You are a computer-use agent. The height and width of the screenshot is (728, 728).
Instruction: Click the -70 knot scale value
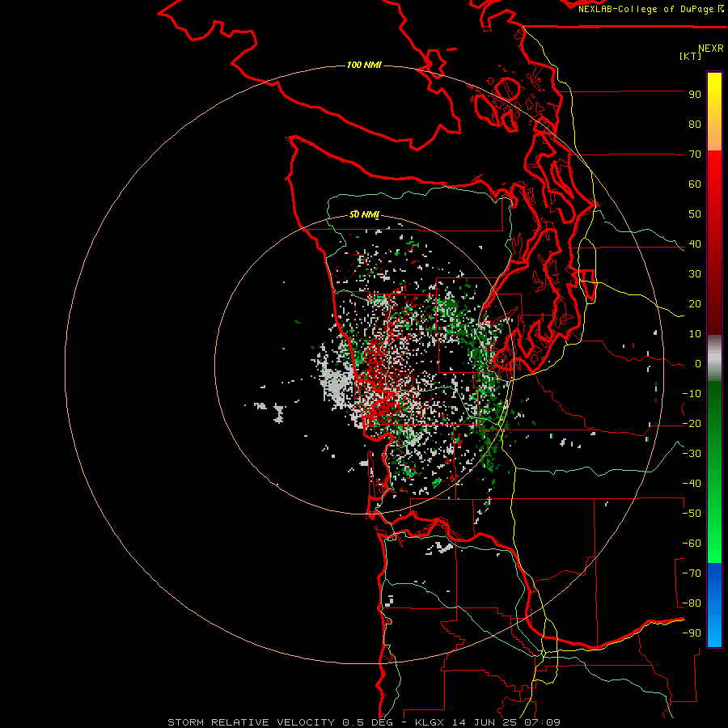pos(692,574)
